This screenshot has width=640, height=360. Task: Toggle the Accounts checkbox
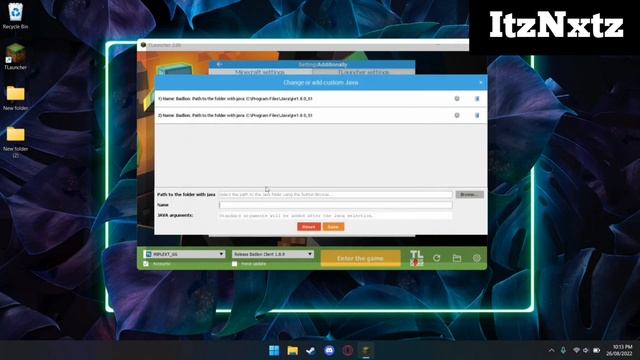(146, 264)
